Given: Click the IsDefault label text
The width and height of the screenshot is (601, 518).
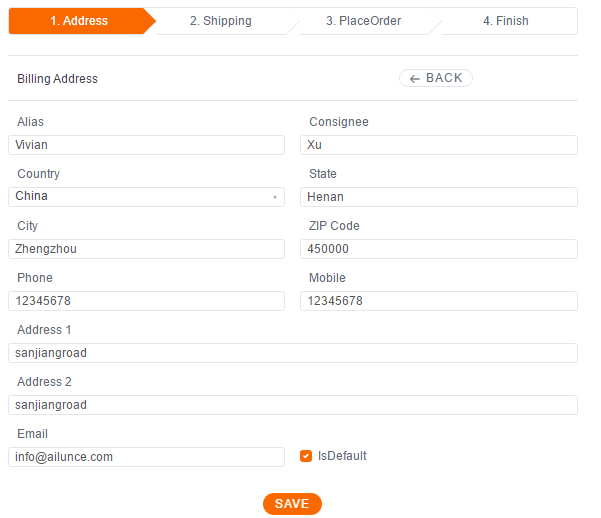Looking at the screenshot, I should 342,456.
